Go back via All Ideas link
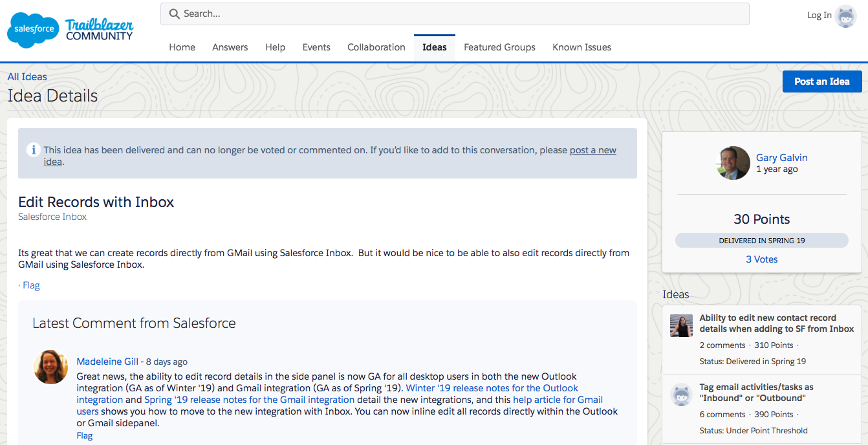Screen dimensions: 868x445 27,77
